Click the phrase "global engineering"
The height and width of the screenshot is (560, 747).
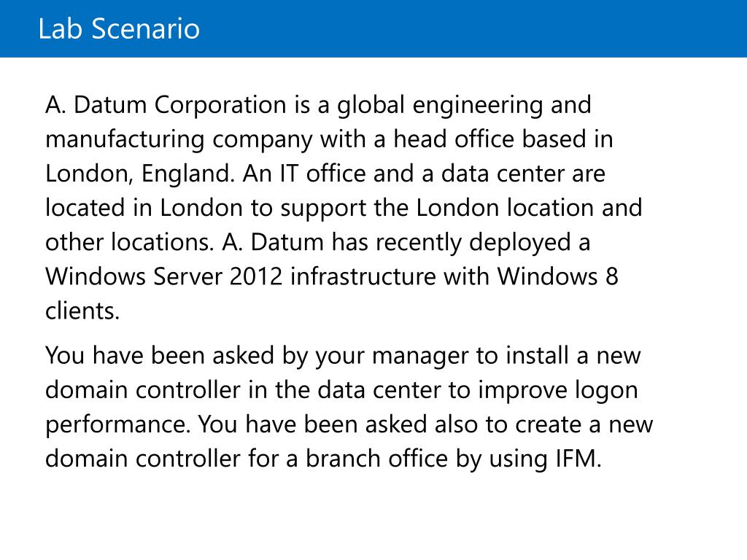[440, 106]
